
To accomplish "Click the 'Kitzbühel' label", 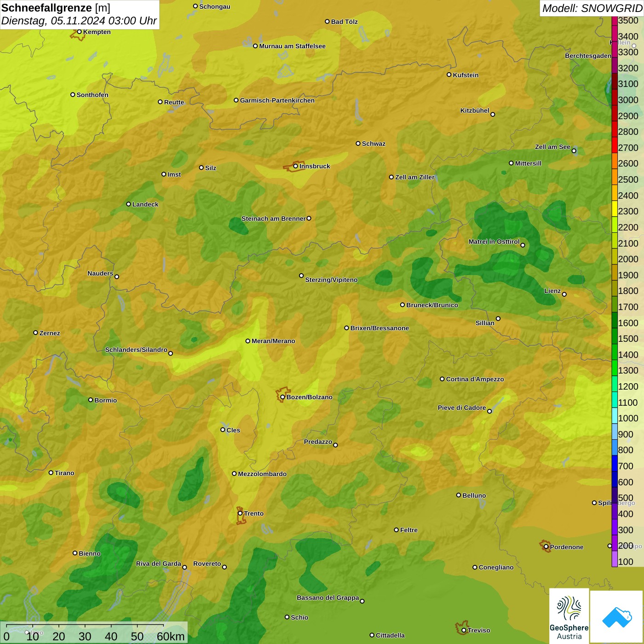I will [475, 110].
